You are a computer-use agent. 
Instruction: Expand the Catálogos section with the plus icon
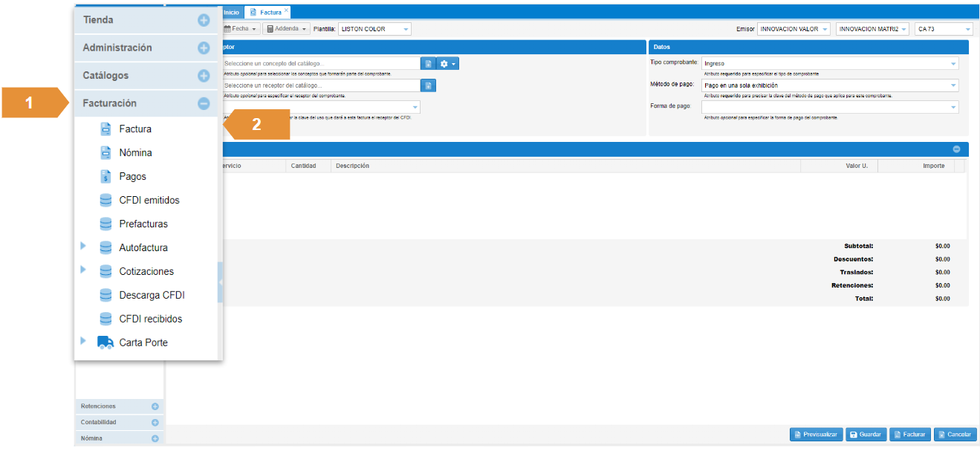pos(204,76)
